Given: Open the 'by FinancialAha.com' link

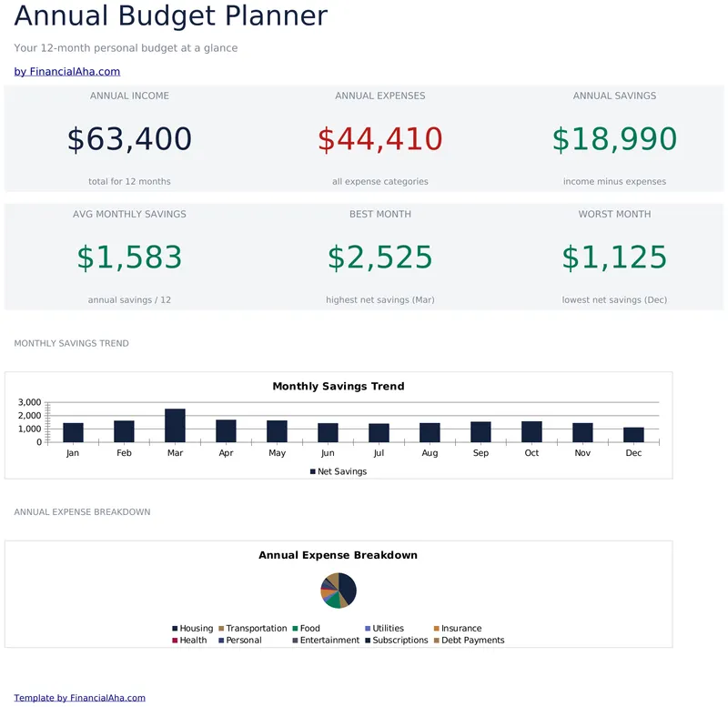Looking at the screenshot, I should click(x=66, y=72).
